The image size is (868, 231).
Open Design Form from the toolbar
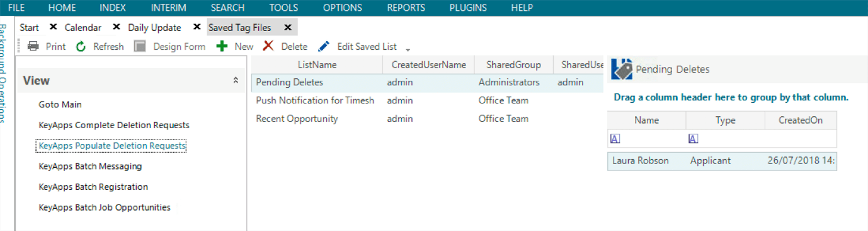coord(169,46)
